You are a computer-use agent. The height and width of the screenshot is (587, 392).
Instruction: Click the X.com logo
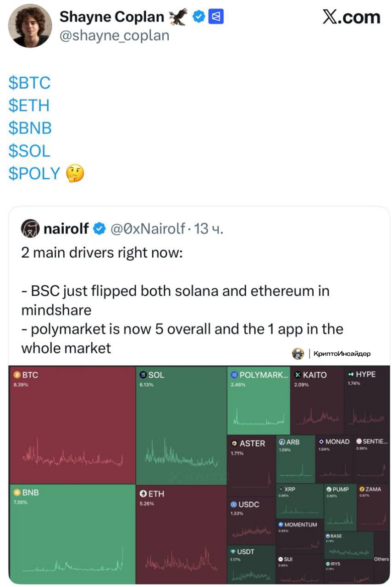(x=351, y=17)
